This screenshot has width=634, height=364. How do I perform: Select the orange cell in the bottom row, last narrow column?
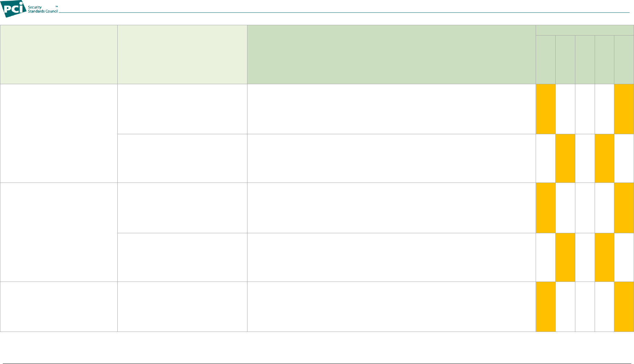pyautogui.click(x=624, y=307)
